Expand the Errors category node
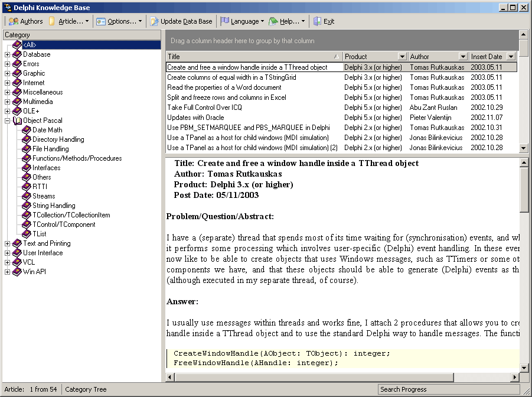This screenshot has height=397, width=532. click(8, 64)
